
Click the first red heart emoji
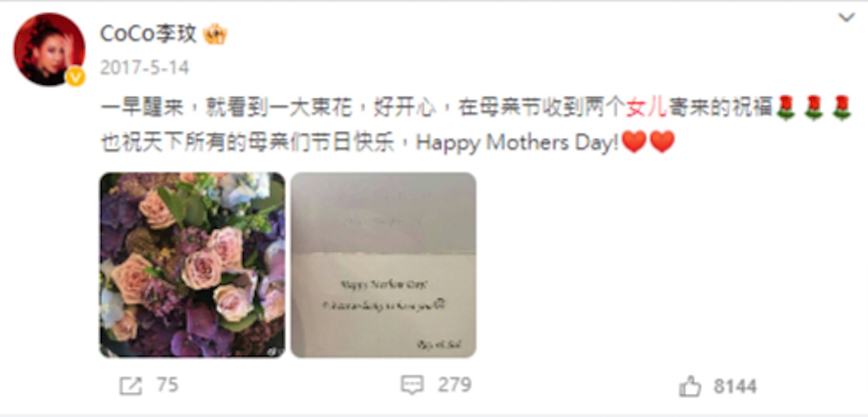[x=634, y=142]
